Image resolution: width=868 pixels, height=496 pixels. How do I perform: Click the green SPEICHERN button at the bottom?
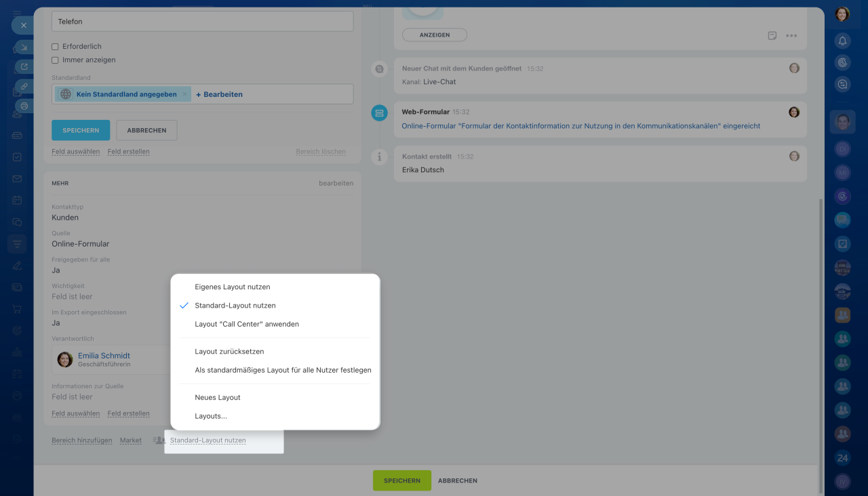(402, 480)
